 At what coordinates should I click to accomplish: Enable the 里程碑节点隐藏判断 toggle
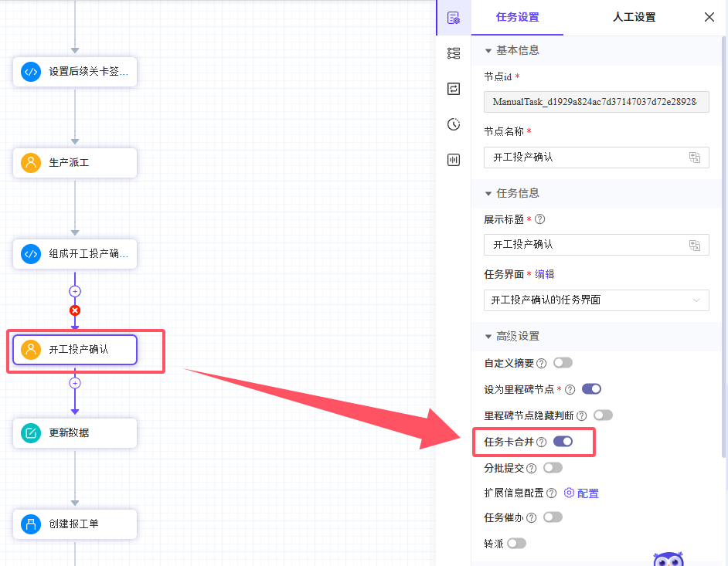(603, 415)
